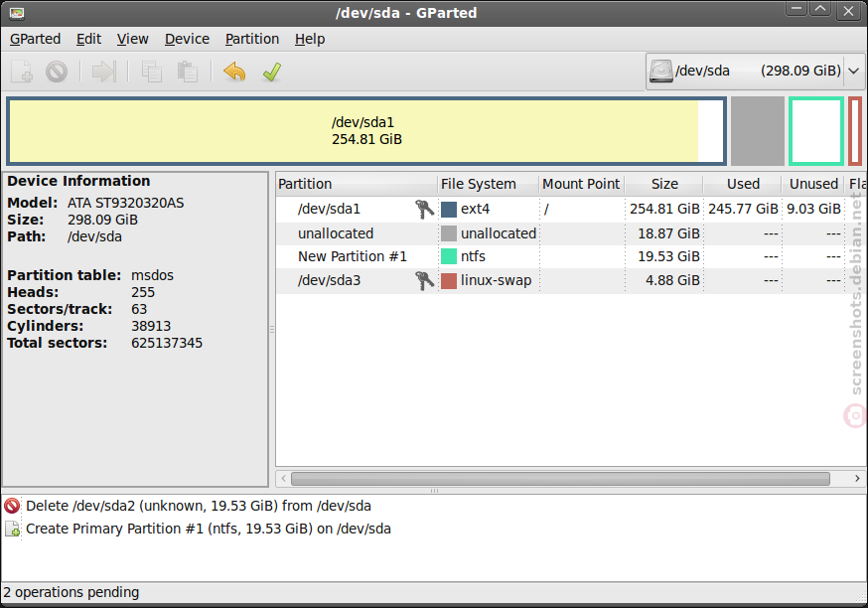Click the unallocated gray color swatch
Screen dimensions: 868x608
449,233
